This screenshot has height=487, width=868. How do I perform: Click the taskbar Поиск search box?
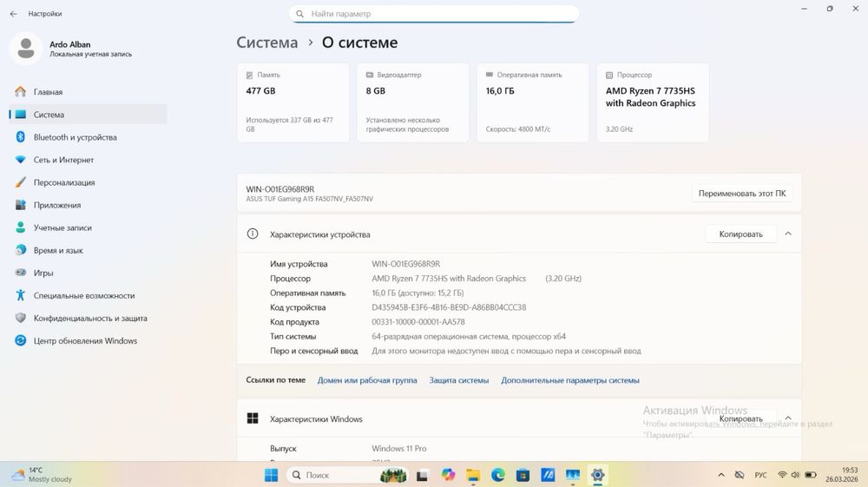(348, 475)
